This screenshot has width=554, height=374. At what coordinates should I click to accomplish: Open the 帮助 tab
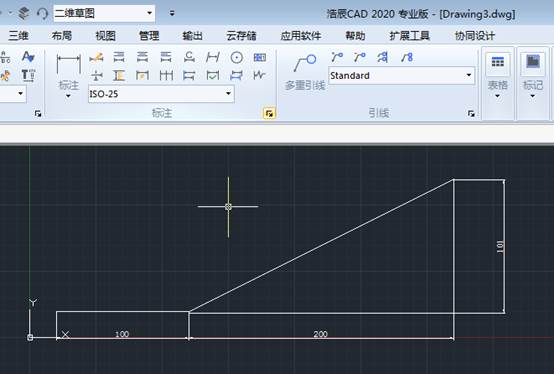coord(355,36)
